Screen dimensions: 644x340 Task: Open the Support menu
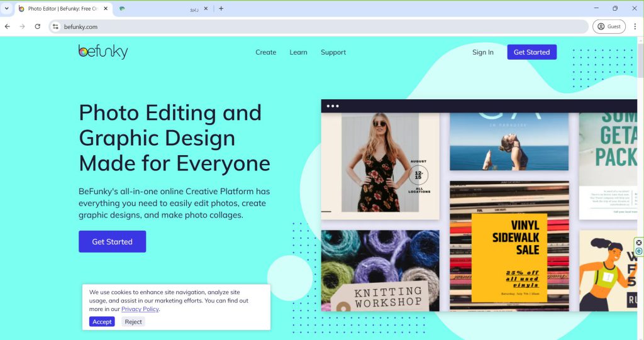pos(333,52)
